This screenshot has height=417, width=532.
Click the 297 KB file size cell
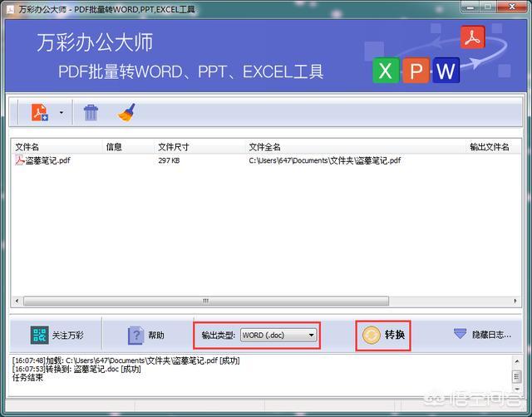point(169,160)
